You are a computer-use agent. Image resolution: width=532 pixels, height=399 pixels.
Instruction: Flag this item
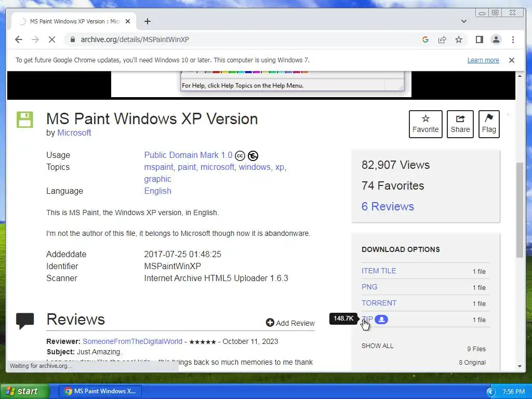pos(489,124)
